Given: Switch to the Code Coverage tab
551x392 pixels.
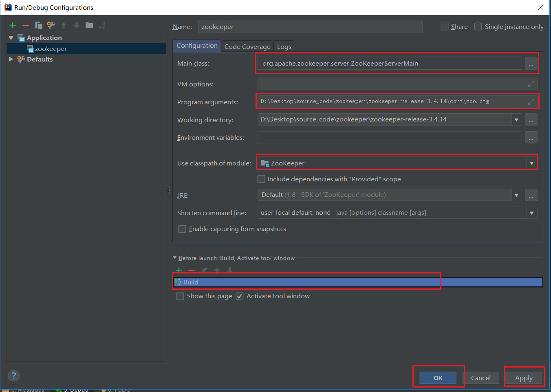Looking at the screenshot, I should point(247,46).
